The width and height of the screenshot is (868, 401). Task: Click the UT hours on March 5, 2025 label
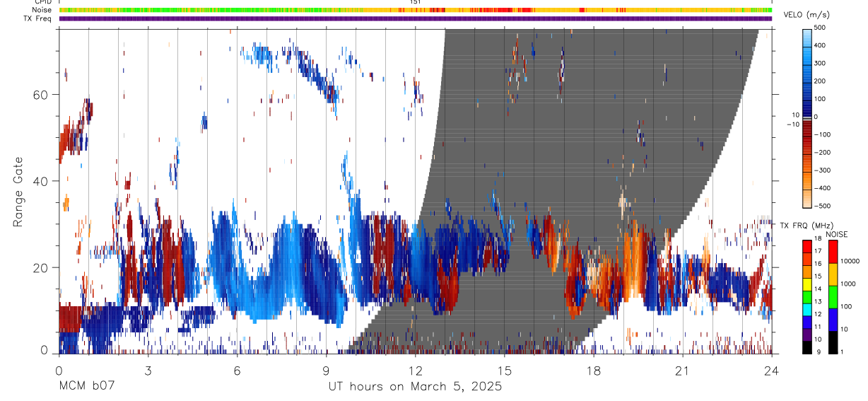click(415, 387)
